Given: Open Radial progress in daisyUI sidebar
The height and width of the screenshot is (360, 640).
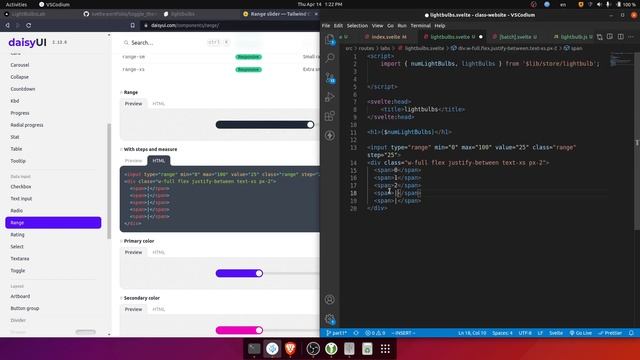Looking at the screenshot, I should click(x=27, y=125).
